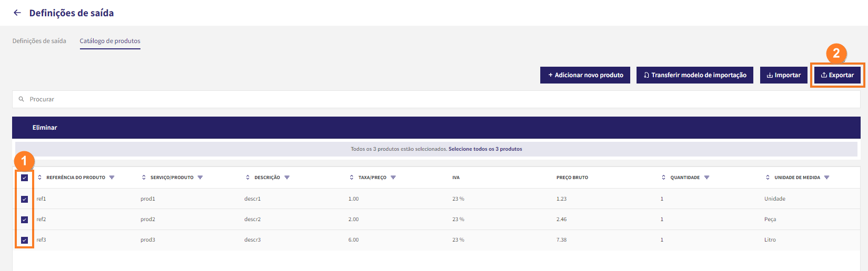Toggle the select-all header checkbox
Screen dimensions: 868x271
[x=24, y=178]
